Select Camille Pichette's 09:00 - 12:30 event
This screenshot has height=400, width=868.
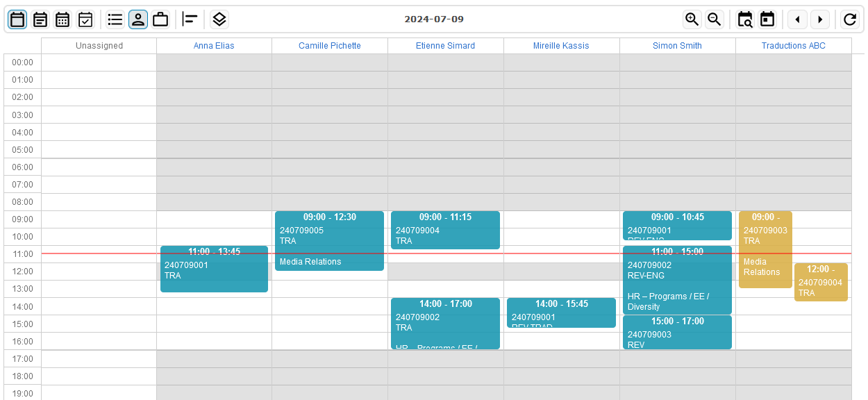coord(329,241)
